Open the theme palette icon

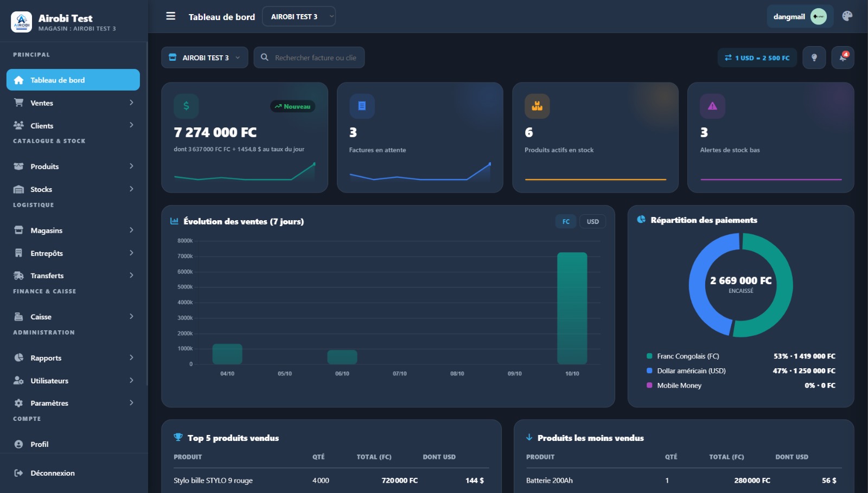click(847, 16)
